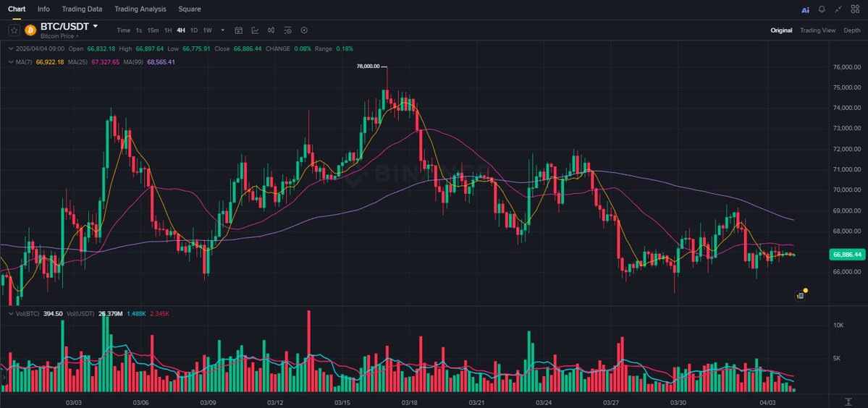This screenshot has width=868, height=408.
Task: Click the collapse chart arrows icon
Action: (x=838, y=9)
